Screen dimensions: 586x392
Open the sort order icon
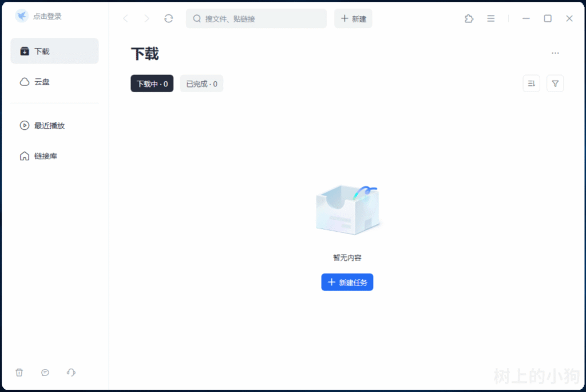coord(531,84)
